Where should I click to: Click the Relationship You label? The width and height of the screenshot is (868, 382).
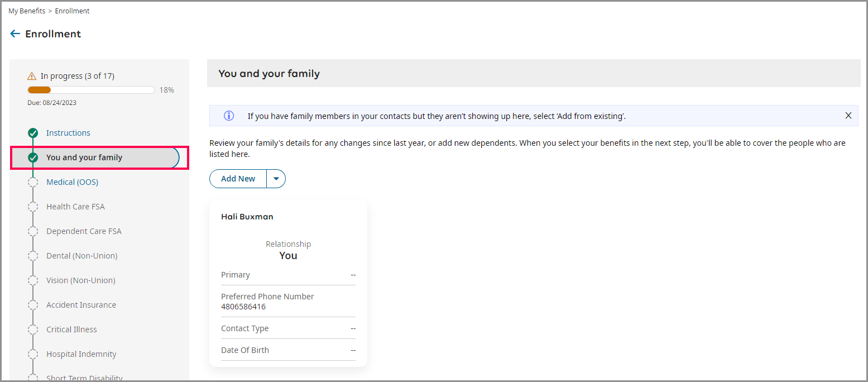tap(288, 250)
